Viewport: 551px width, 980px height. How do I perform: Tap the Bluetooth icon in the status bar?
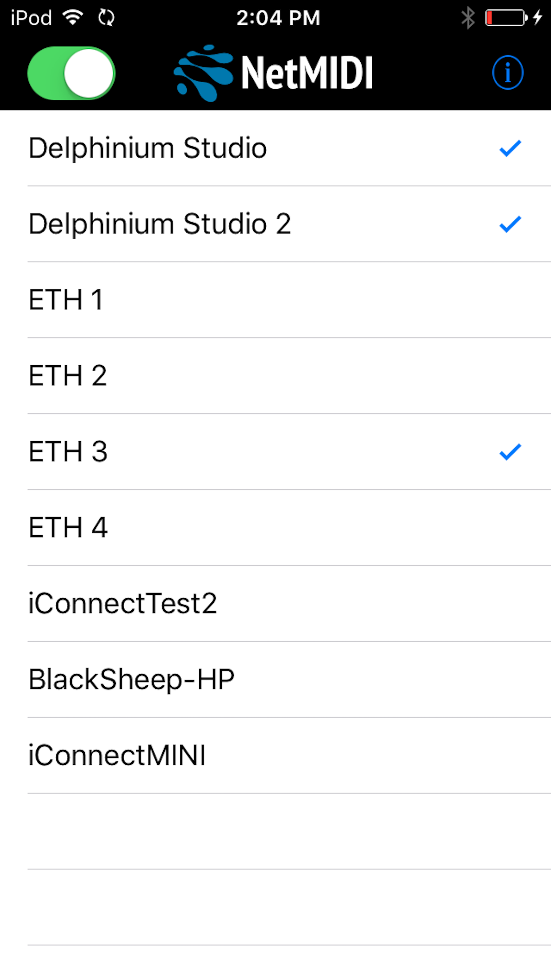[467, 18]
